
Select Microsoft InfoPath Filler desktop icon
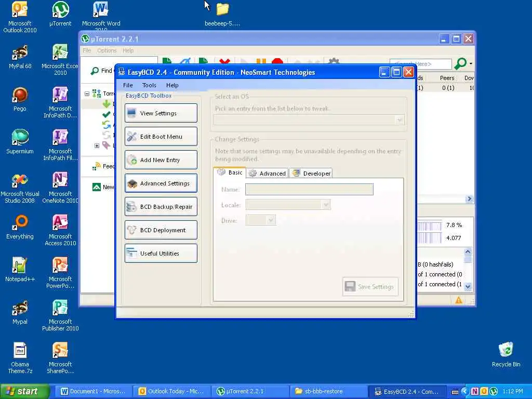[60, 145]
